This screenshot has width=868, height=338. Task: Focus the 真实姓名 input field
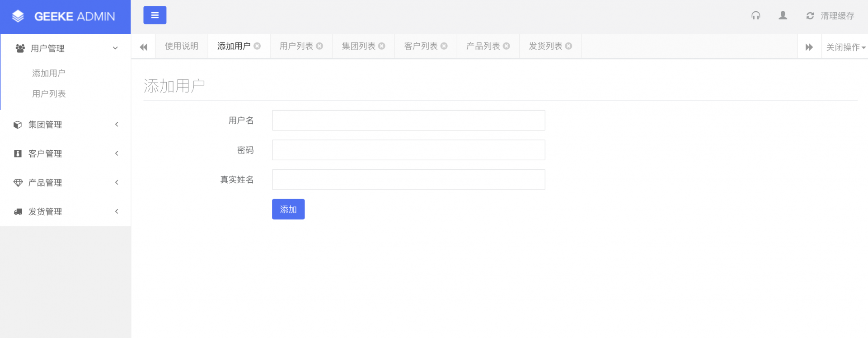(x=408, y=180)
